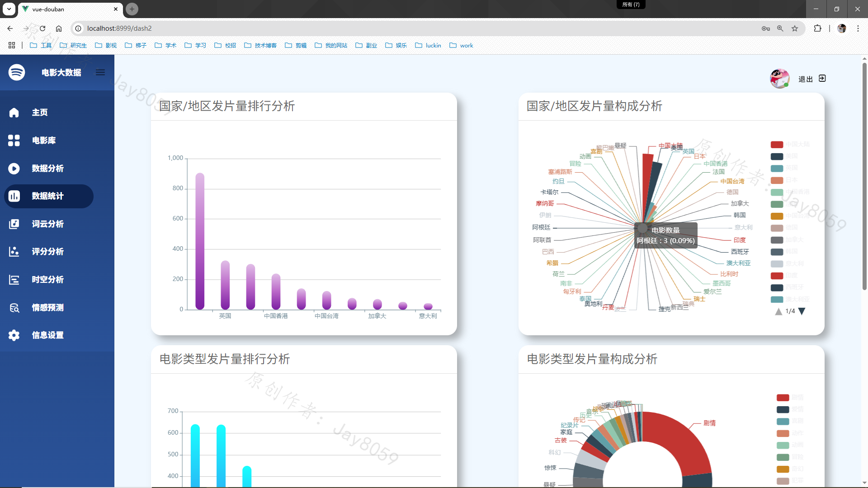Open the saved password key icon

point(766,28)
